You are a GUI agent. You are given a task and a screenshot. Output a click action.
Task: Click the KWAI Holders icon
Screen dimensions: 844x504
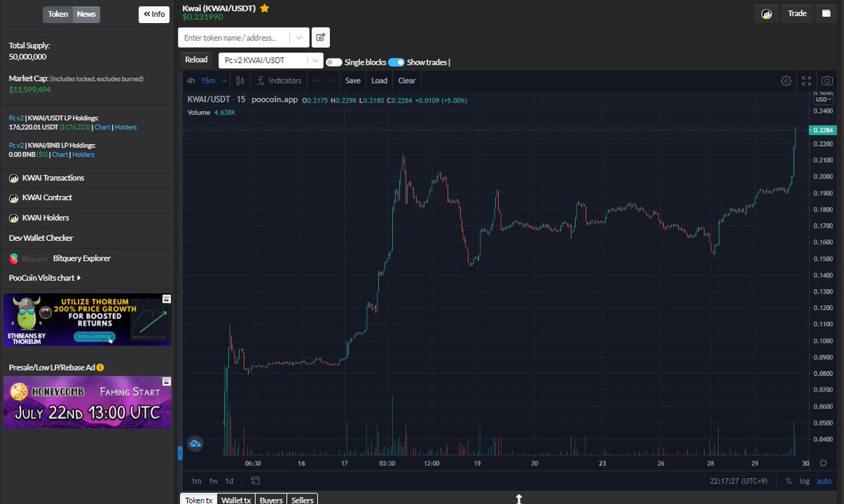[13, 218]
